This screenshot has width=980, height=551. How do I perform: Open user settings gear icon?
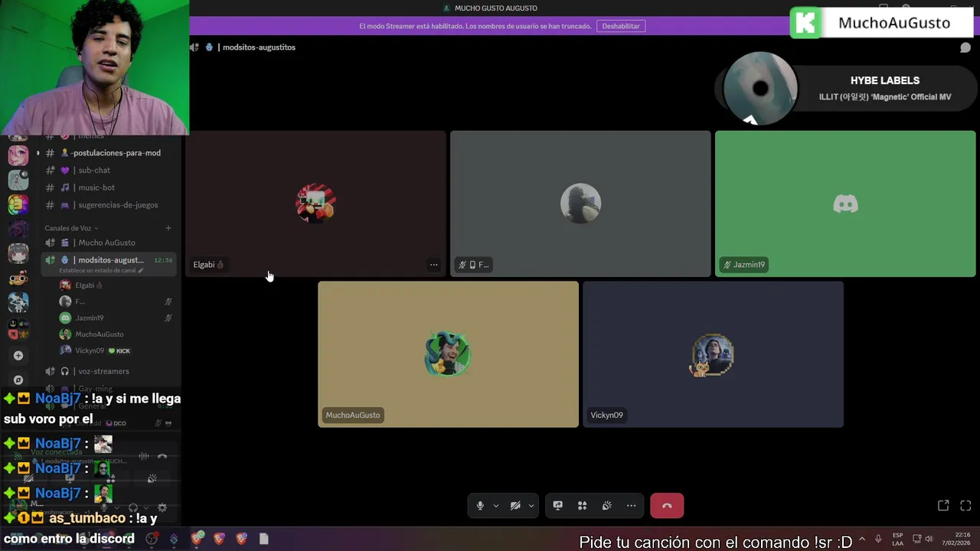pos(162,507)
